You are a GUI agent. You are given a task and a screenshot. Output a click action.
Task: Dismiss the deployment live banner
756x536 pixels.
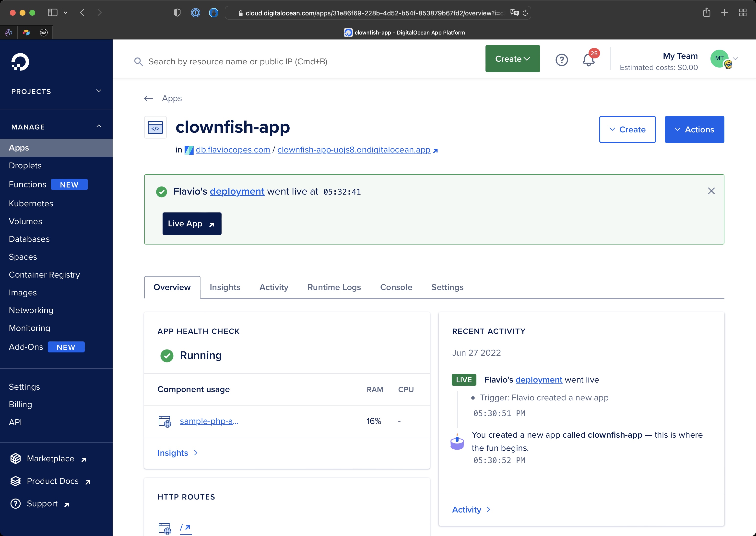(x=711, y=191)
